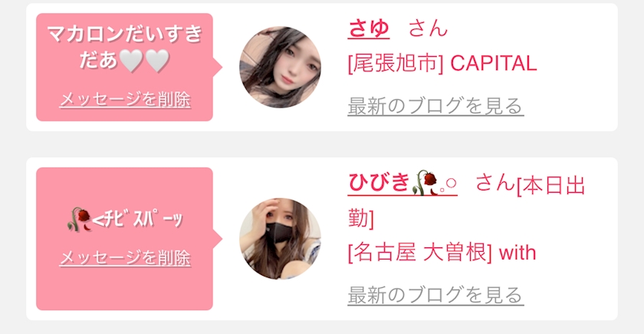This screenshot has width=644, height=334.
Task: View さゆ's latest blog
Action: 435,106
